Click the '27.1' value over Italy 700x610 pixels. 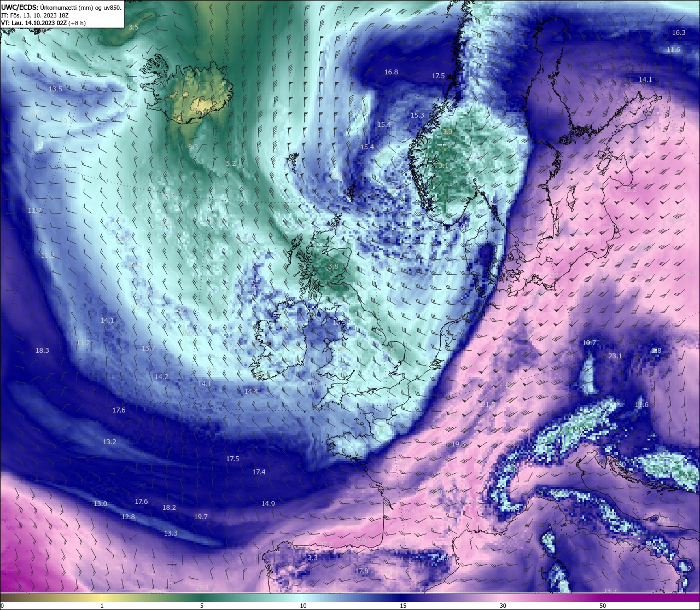(663, 519)
